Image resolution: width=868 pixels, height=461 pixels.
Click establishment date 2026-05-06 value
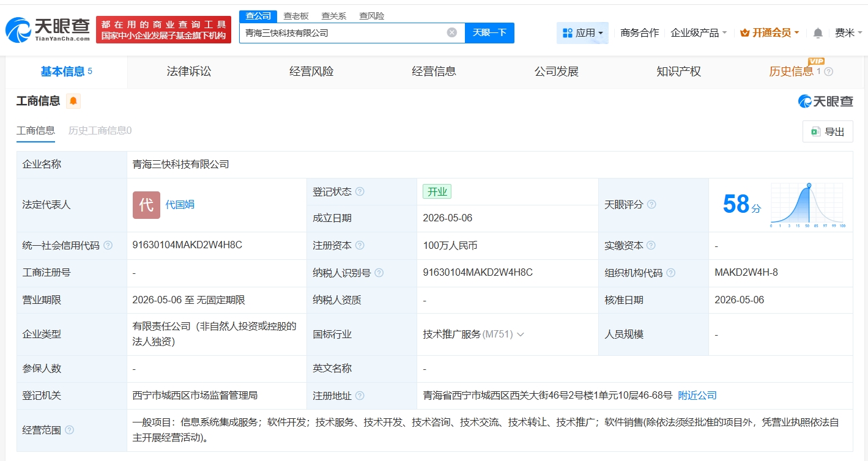pos(448,218)
